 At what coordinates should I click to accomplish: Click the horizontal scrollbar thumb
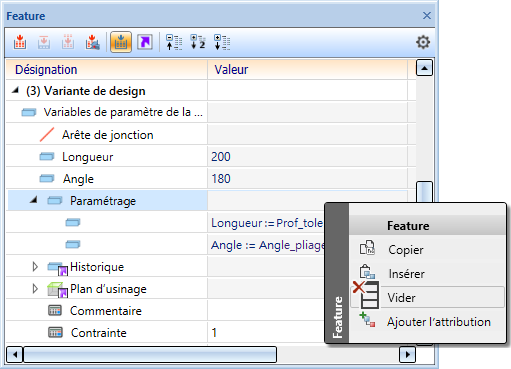(x=150, y=354)
